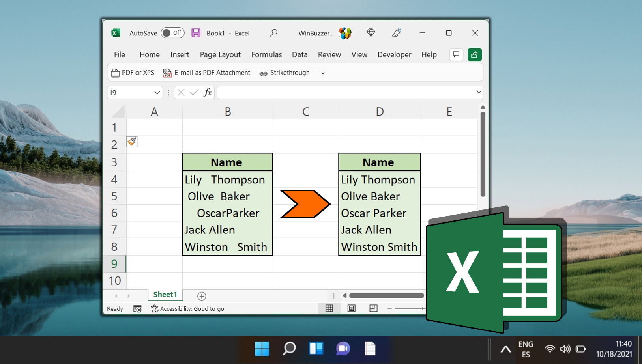The width and height of the screenshot is (642, 364).
Task: Expand the Quick Access Toolbar customization menu
Action: point(323,73)
